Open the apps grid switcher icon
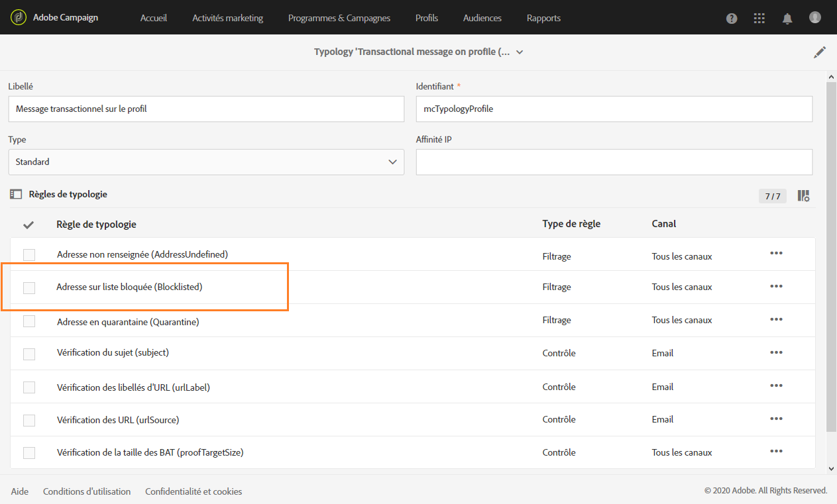837x504 pixels. 759,19
